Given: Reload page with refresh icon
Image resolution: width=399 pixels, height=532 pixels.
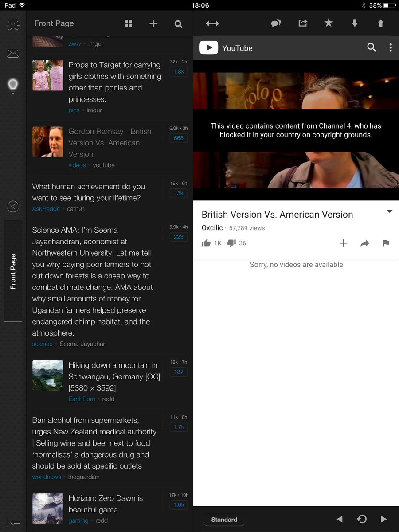Looking at the screenshot, I should (362, 519).
